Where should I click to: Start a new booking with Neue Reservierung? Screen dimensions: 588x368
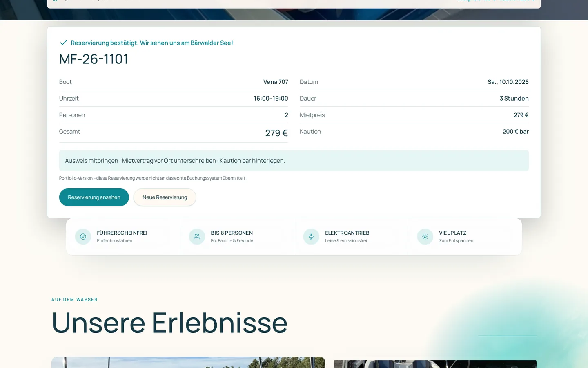[165, 197]
